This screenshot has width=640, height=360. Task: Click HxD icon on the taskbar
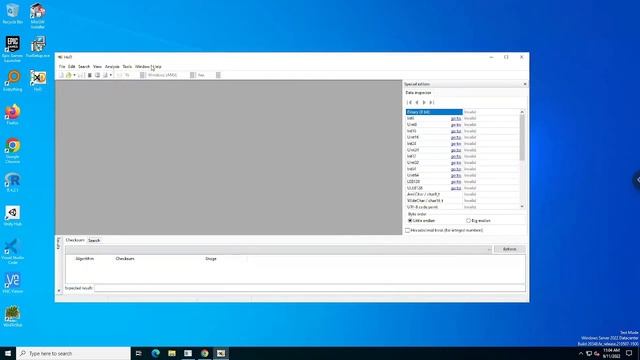pyautogui.click(x=221, y=353)
